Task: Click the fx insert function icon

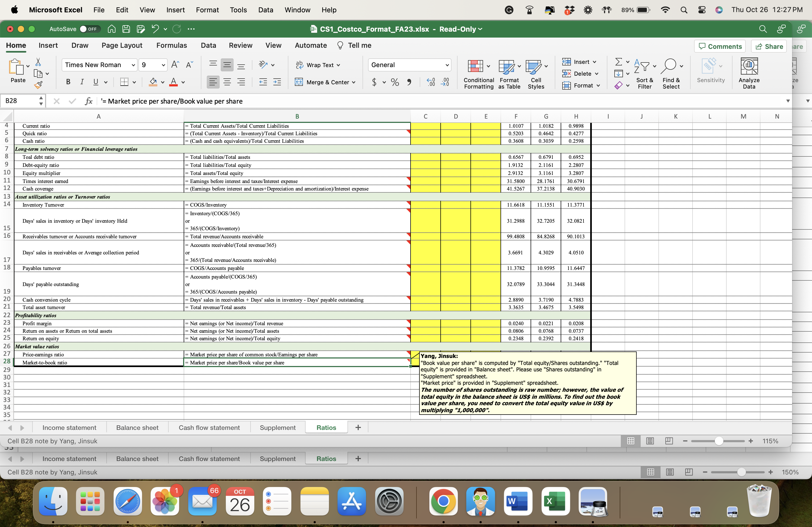Action: tap(89, 101)
